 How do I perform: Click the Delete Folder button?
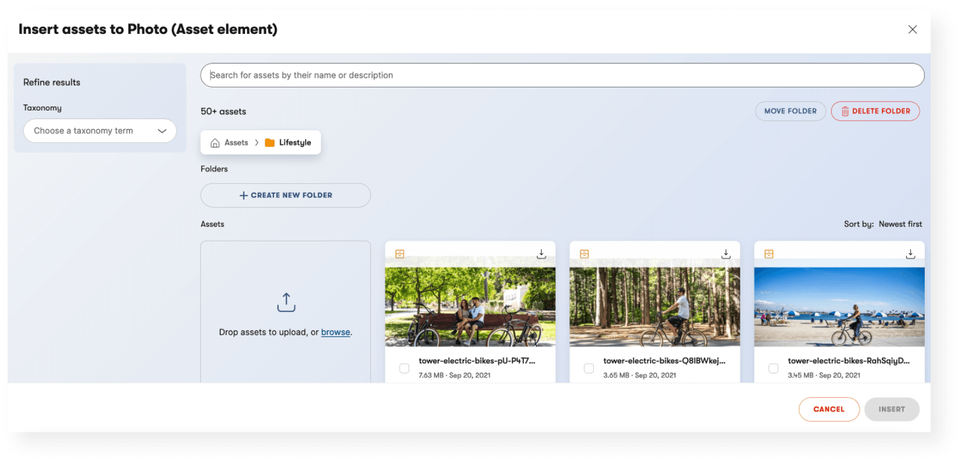[x=875, y=111]
